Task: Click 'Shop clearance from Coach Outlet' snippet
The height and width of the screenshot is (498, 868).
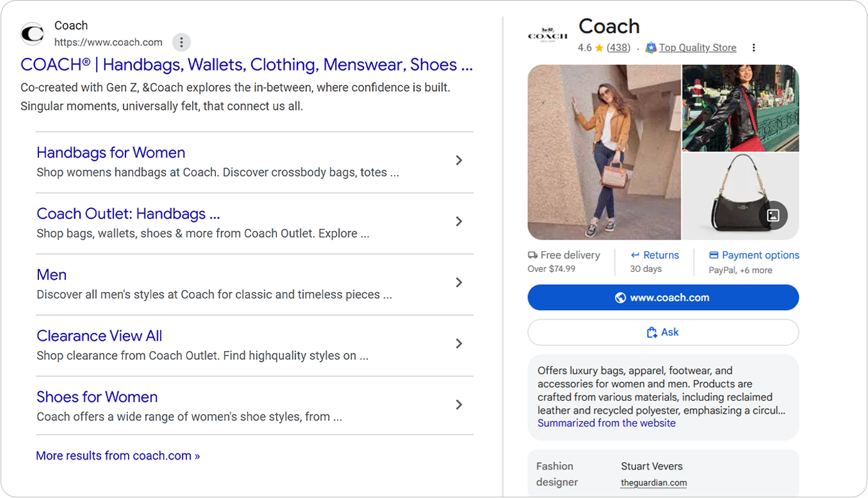Action: 203,355
